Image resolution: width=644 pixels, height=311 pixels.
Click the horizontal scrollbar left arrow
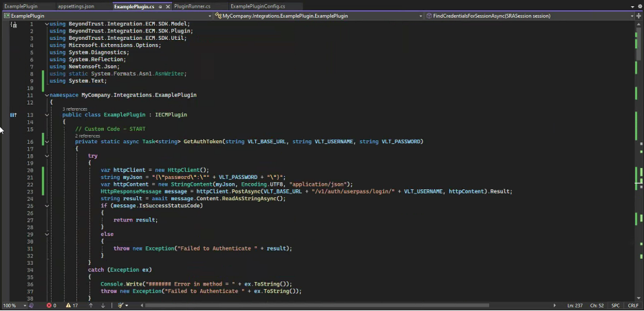tap(142, 305)
